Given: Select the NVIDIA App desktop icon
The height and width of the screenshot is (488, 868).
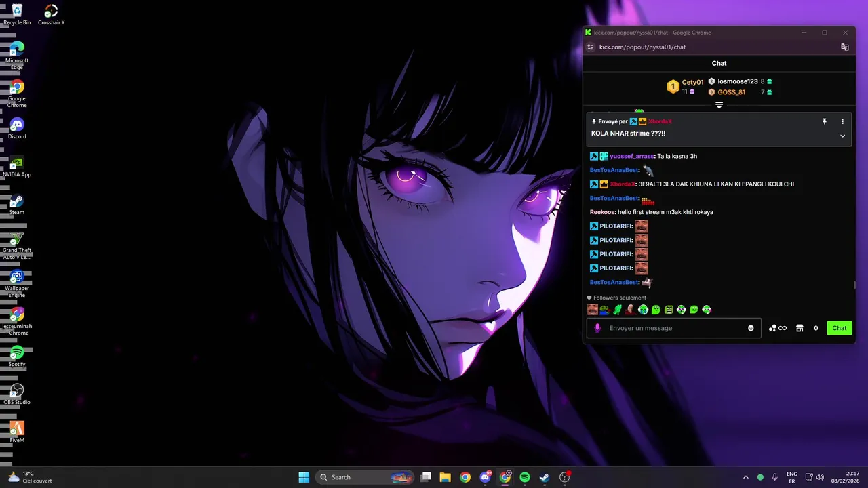Looking at the screenshot, I should tap(17, 166).
